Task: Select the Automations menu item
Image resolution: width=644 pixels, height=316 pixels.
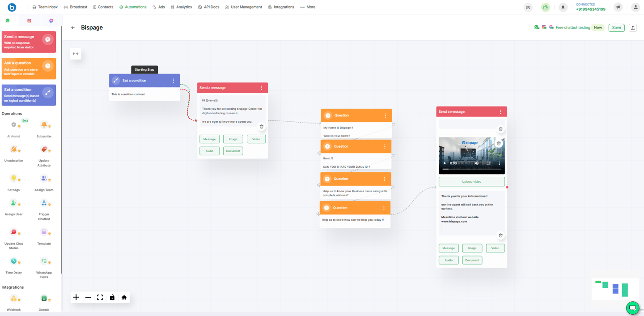Action: 133,7
